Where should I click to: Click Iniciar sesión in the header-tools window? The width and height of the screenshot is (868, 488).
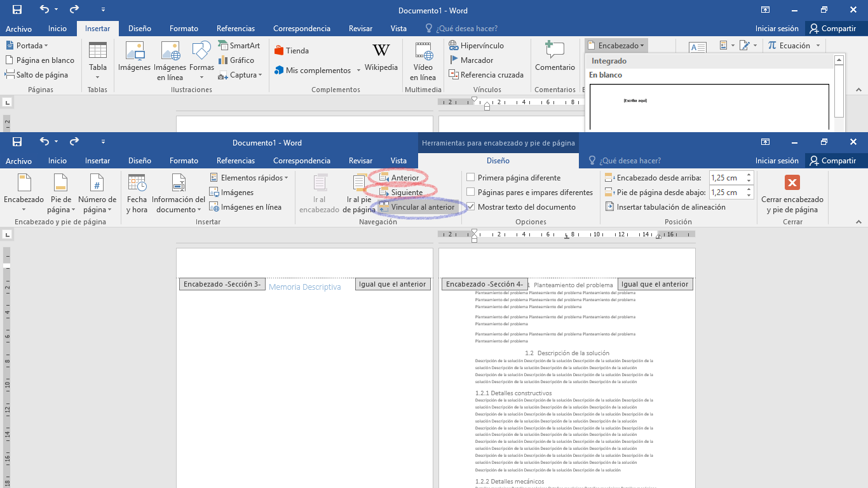coord(777,161)
